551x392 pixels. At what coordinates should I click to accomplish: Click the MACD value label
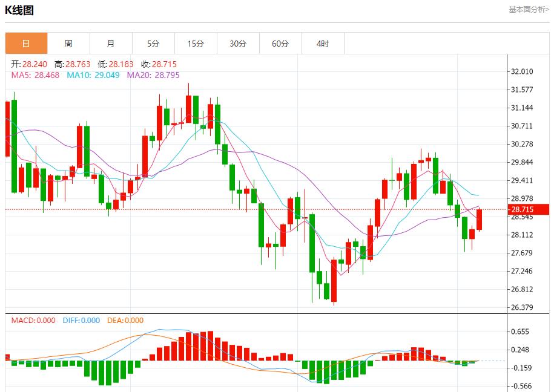33,321
